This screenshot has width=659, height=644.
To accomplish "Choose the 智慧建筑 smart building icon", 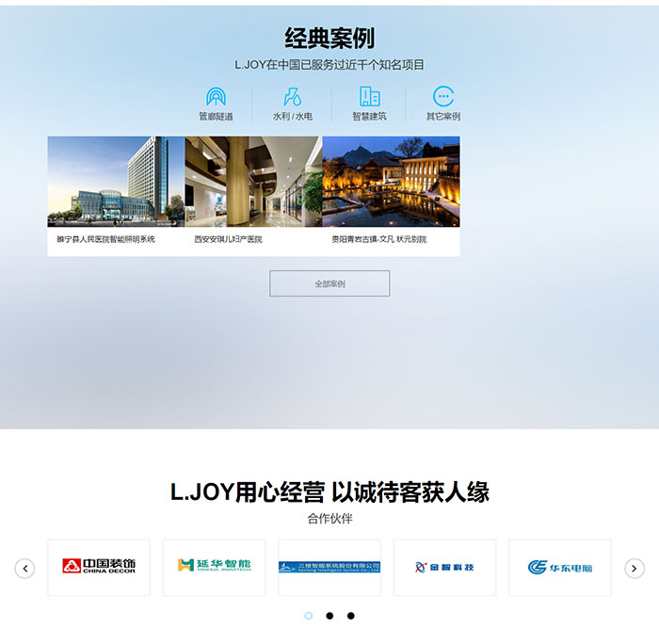I will [x=369, y=97].
